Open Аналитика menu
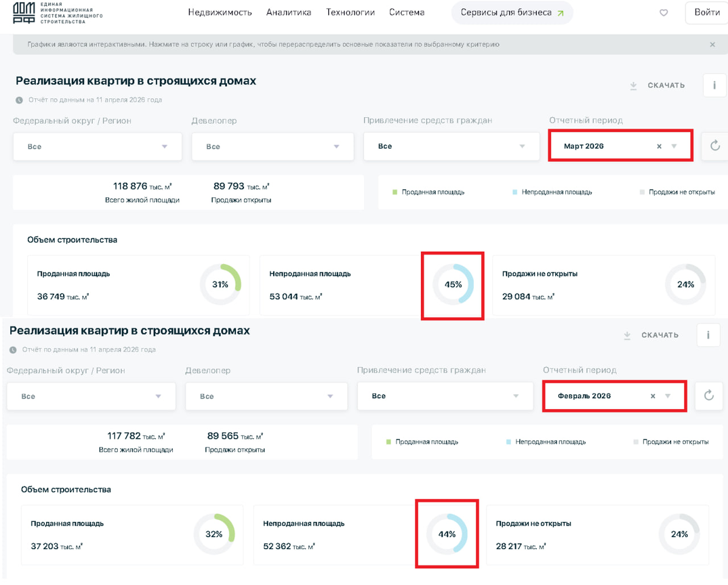This screenshot has width=728, height=585. [289, 12]
